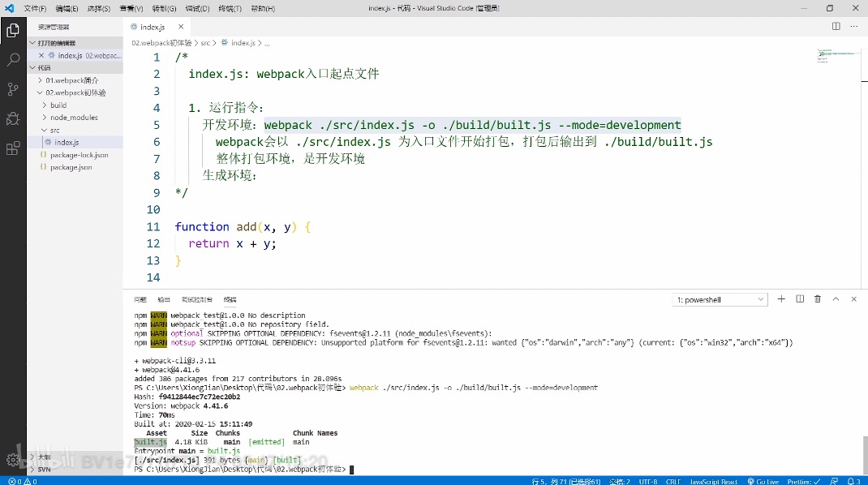Click 02.webpack初体验 breadcrumb segment
This screenshot has height=485, width=868.
click(x=161, y=43)
